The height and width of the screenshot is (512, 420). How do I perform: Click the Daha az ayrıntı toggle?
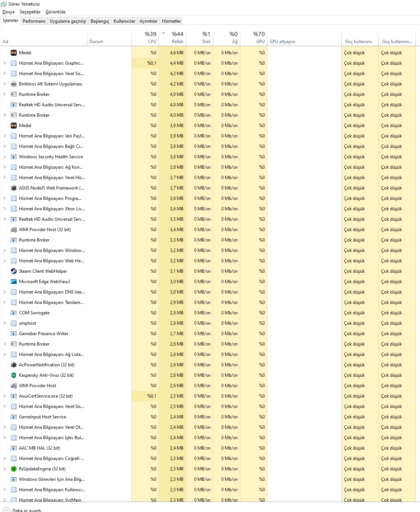pos(22,510)
